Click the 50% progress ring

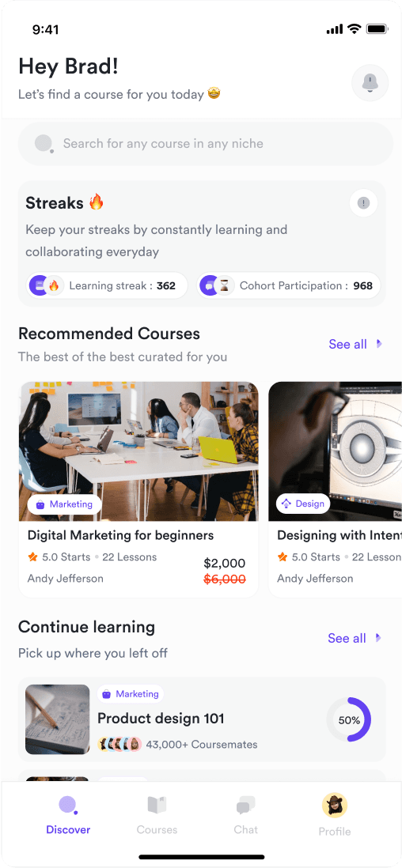(x=349, y=719)
